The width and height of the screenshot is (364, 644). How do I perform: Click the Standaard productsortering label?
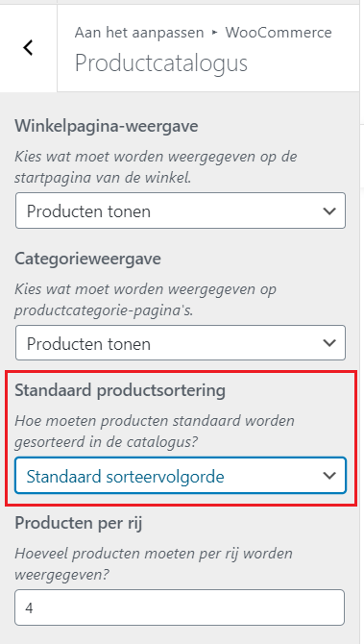coord(120,390)
